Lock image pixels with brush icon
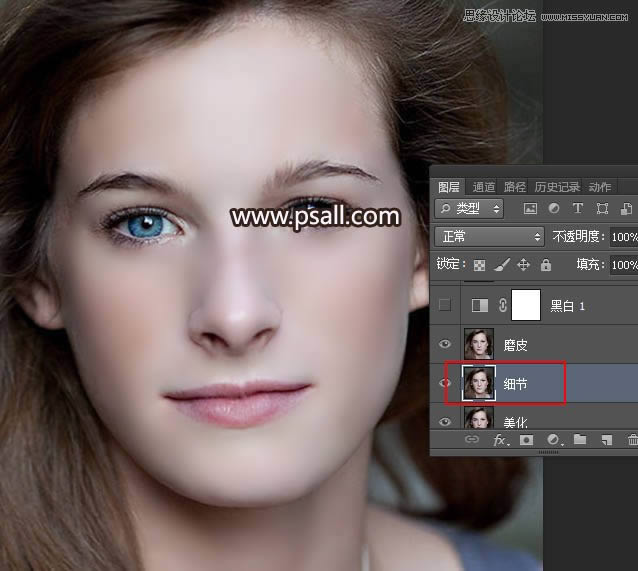The height and width of the screenshot is (571, 638). tap(501, 265)
